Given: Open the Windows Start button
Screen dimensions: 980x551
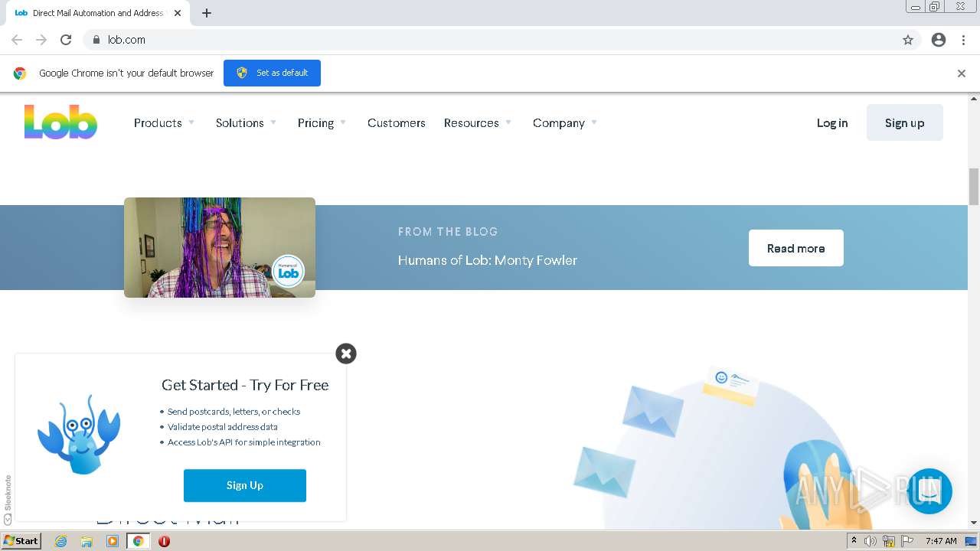Looking at the screenshot, I should [x=21, y=541].
